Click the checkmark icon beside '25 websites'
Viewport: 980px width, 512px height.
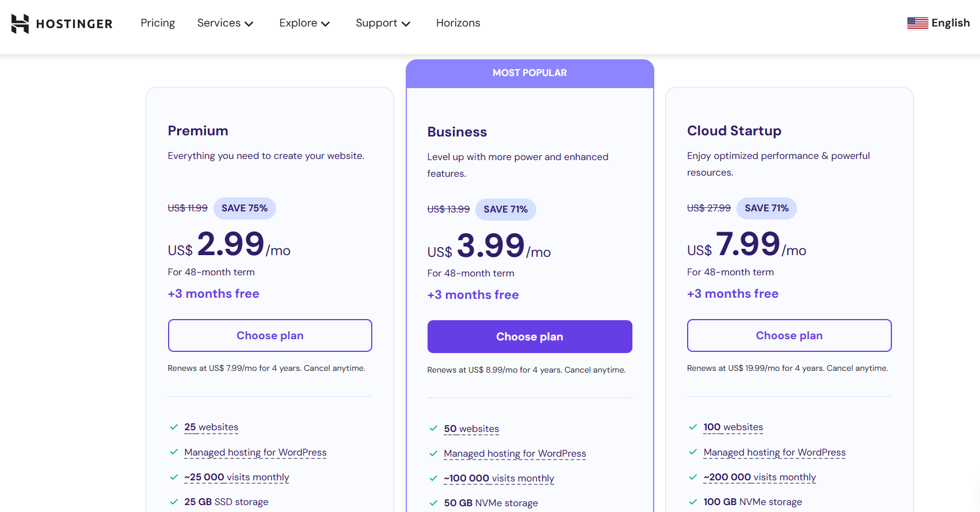[174, 427]
